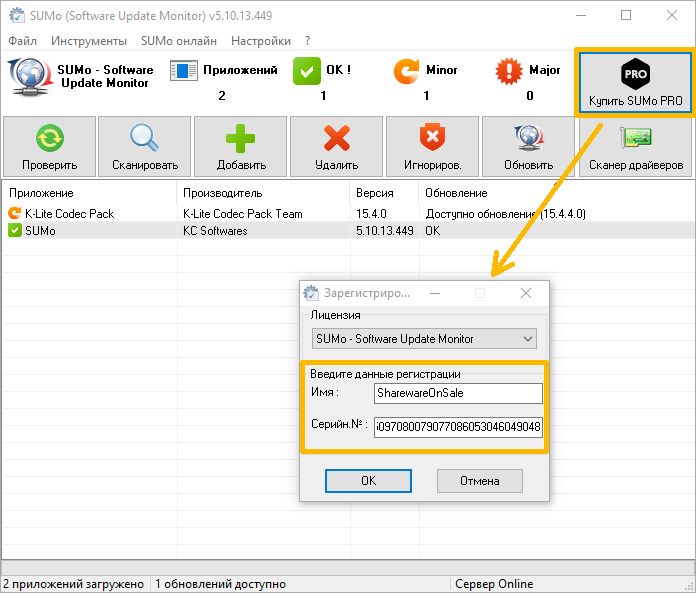The image size is (696, 593).
Task: Open the Инструменты menu
Action: [x=89, y=41]
